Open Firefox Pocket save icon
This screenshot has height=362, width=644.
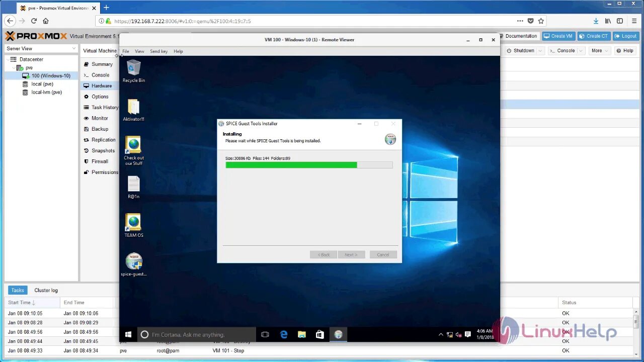(x=531, y=21)
